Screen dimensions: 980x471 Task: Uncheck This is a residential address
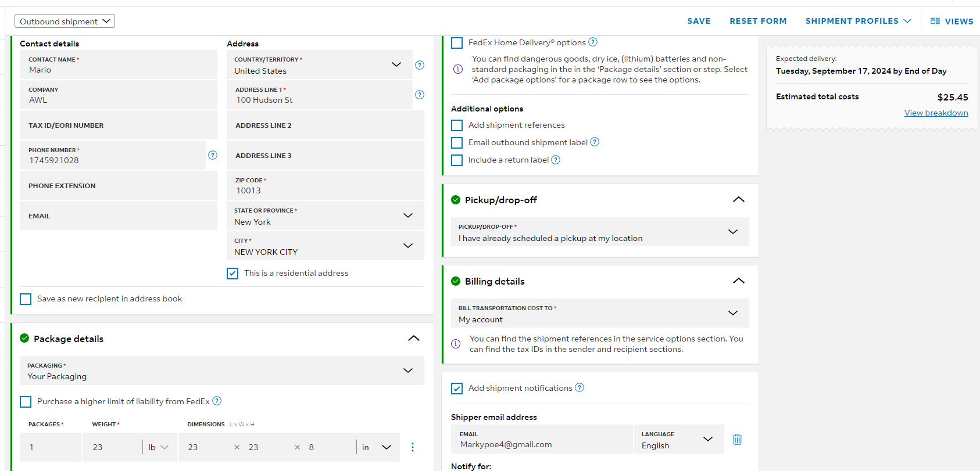[x=233, y=274]
